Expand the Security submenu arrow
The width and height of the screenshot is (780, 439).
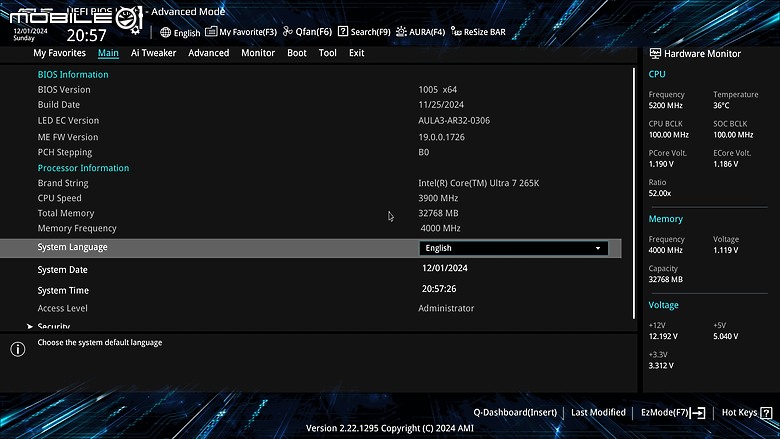point(30,327)
